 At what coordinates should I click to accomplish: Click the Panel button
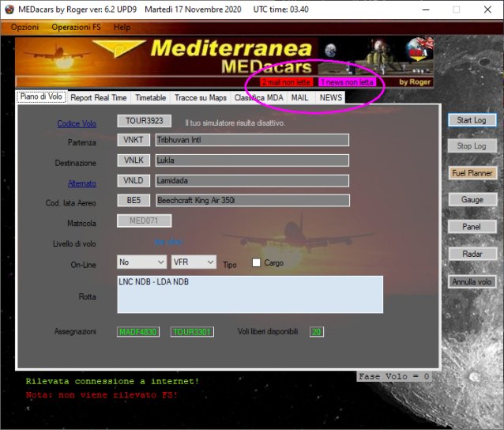coord(472,227)
